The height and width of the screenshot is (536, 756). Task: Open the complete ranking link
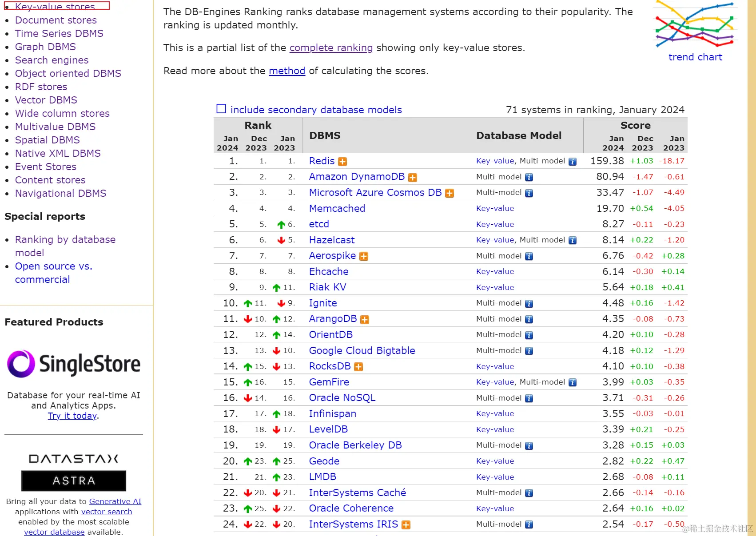pos(331,48)
